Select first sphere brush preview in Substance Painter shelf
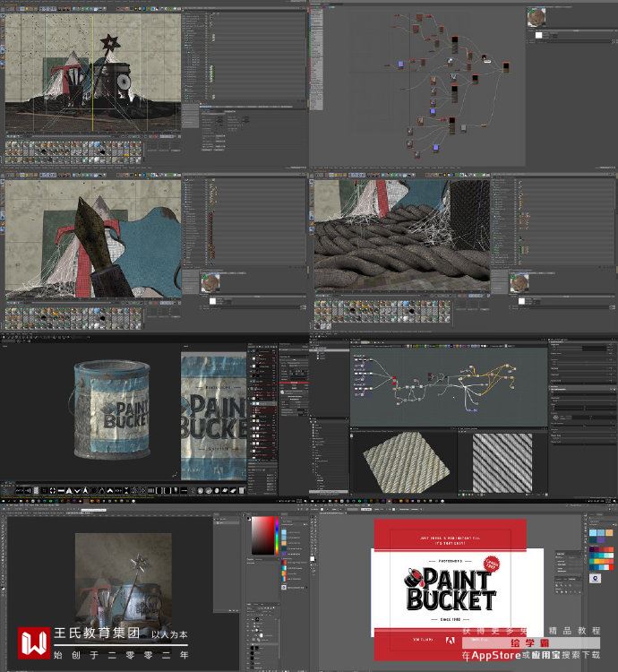The height and width of the screenshot is (672, 618). (x=201, y=490)
